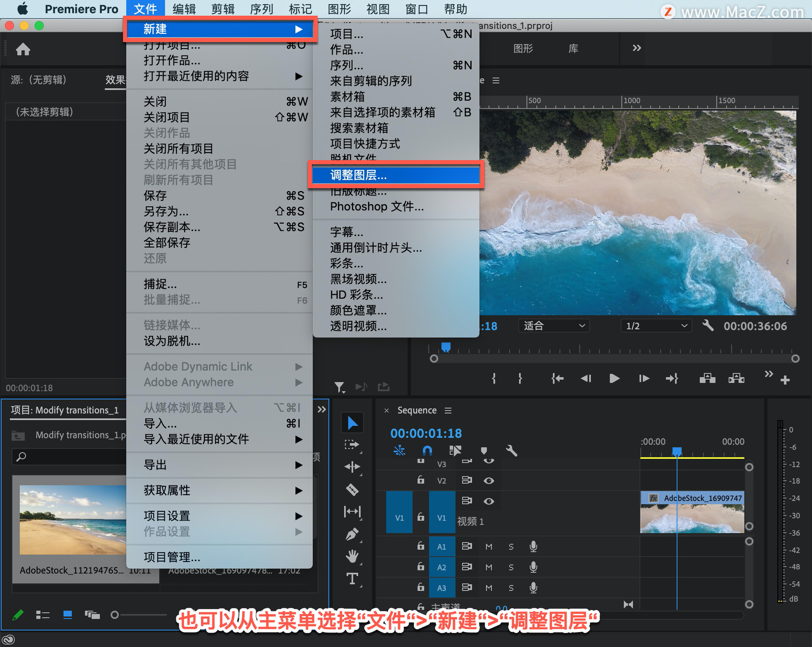The width and height of the screenshot is (812, 647).
Task: Select the Type tool
Action: 352,578
